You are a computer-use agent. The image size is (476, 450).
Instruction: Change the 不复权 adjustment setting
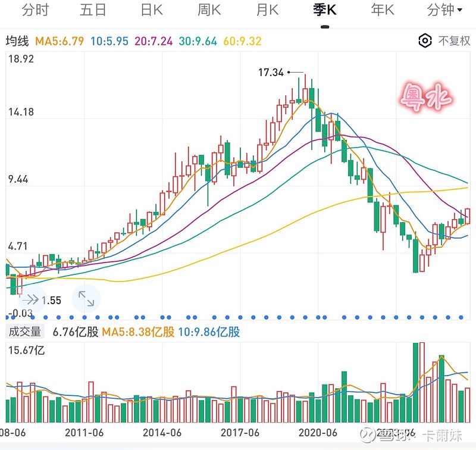[x=454, y=41]
